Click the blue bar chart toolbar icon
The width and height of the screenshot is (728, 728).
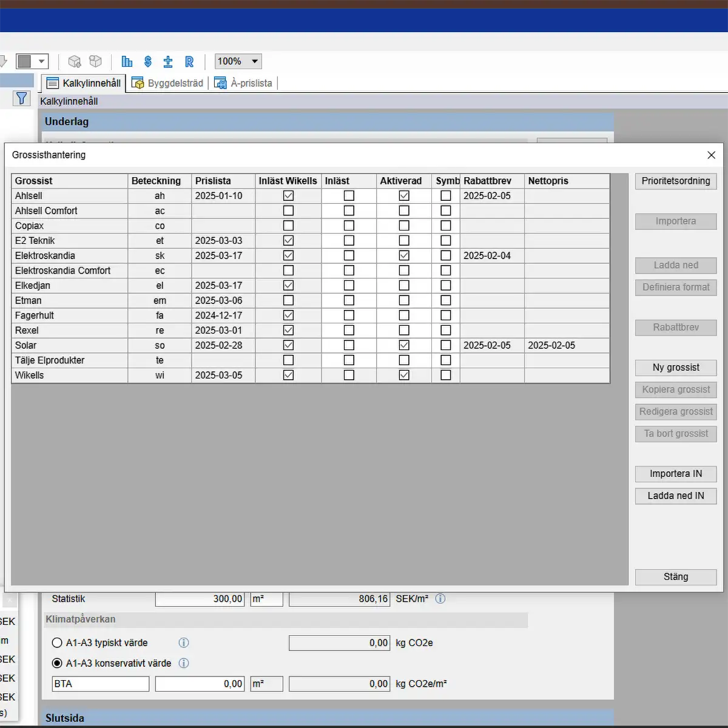(x=127, y=61)
